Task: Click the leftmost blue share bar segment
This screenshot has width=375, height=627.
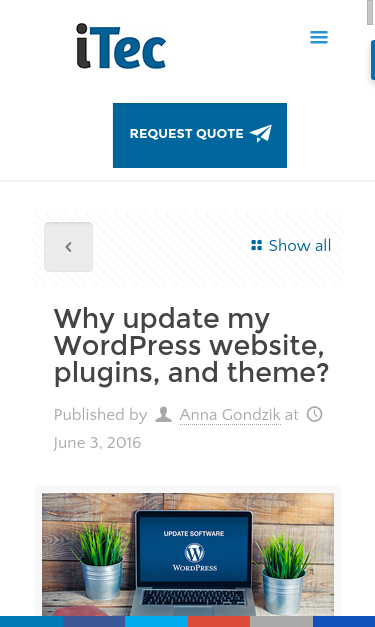Action: click(31, 621)
